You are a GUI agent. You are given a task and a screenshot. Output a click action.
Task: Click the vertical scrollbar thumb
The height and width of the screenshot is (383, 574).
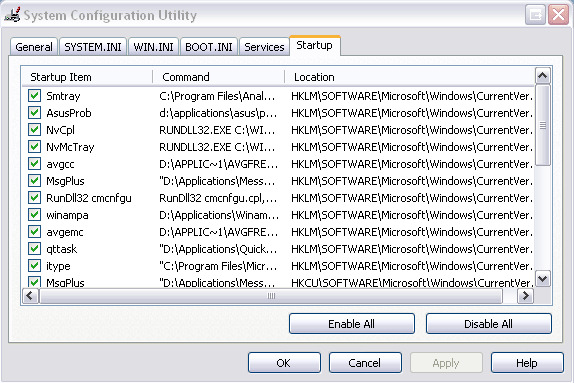coord(543,125)
